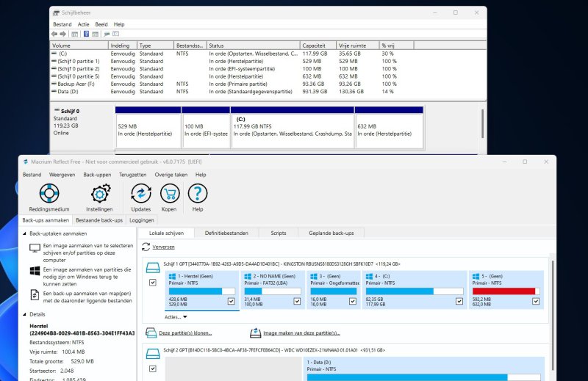Collapse the Back-uptaken aanmaken section
Screen dimensions: 588x381
[24, 233]
